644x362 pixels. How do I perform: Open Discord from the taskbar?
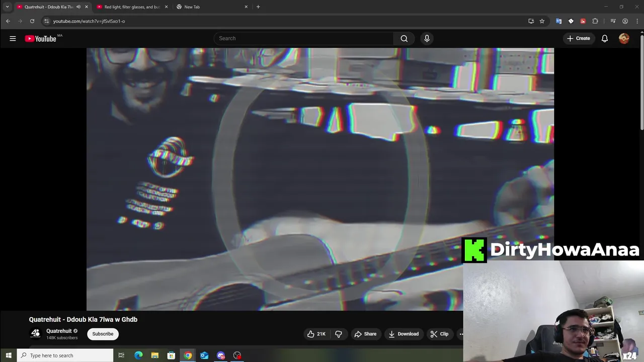coord(221,355)
